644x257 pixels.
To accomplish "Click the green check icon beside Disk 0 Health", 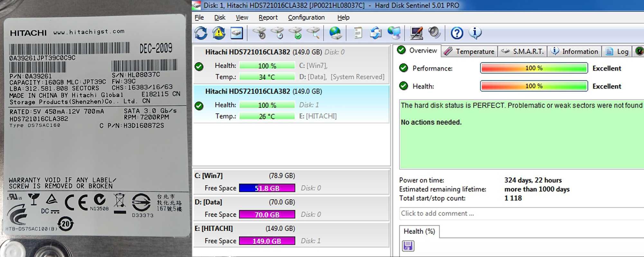I will click(199, 67).
